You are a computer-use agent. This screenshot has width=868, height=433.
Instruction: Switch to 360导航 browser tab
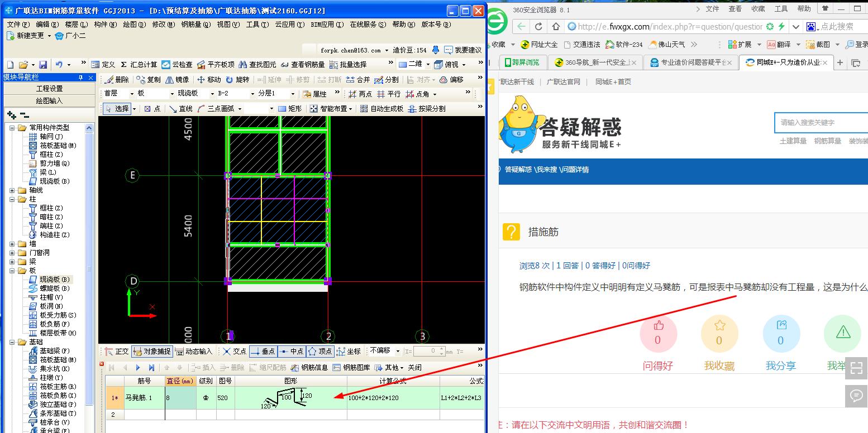pyautogui.click(x=594, y=62)
